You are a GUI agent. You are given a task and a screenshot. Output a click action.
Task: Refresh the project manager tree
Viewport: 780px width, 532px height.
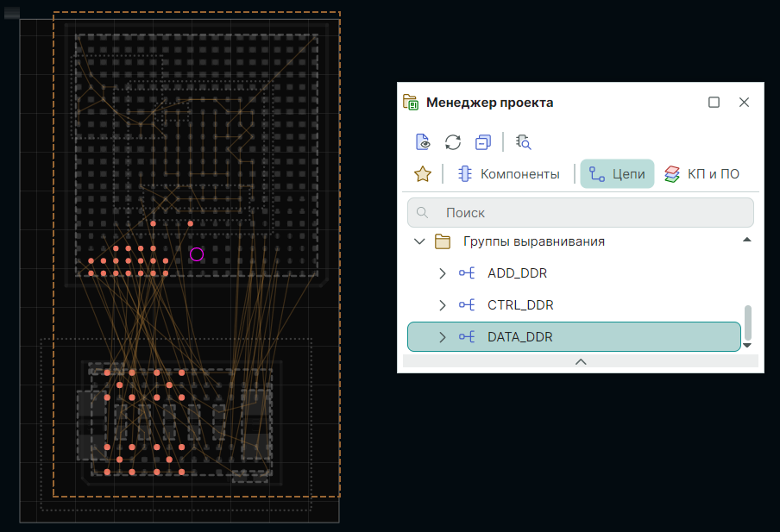[453, 142]
